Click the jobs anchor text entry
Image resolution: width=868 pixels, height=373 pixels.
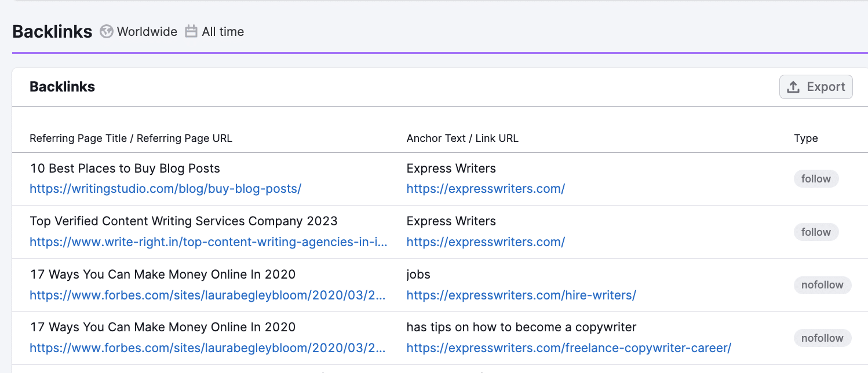[x=418, y=274]
